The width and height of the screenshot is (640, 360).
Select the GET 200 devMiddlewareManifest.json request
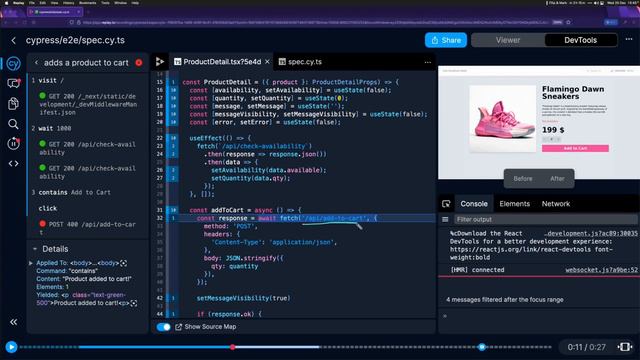(87, 104)
